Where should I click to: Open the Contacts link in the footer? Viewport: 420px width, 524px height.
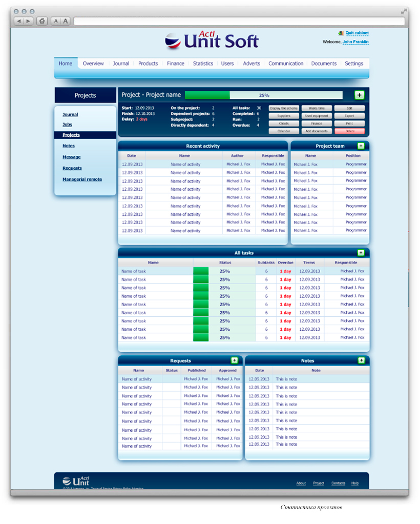pos(338,483)
